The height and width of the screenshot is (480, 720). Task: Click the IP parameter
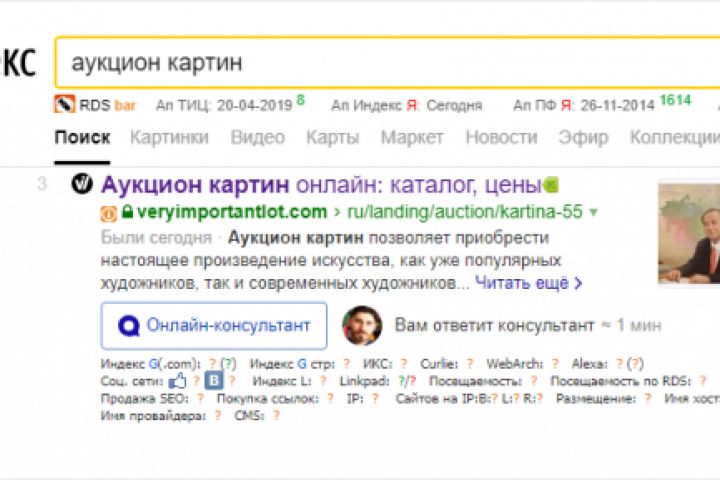(363, 398)
